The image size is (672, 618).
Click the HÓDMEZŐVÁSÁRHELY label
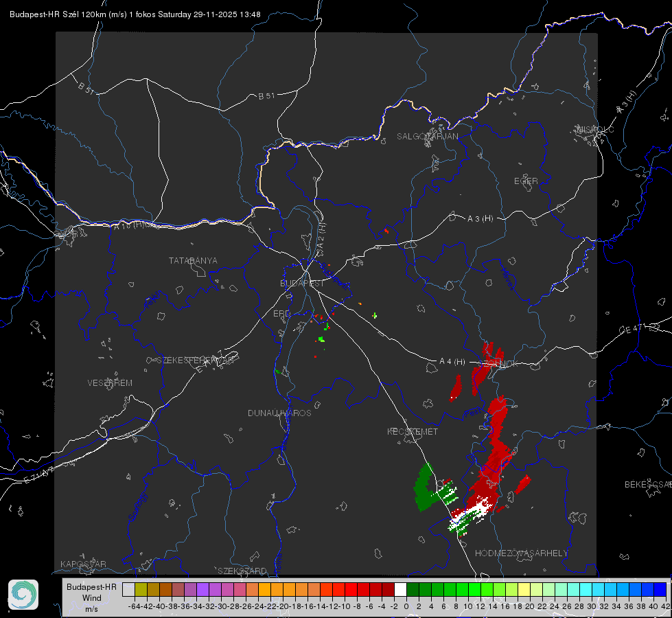pos(521,553)
